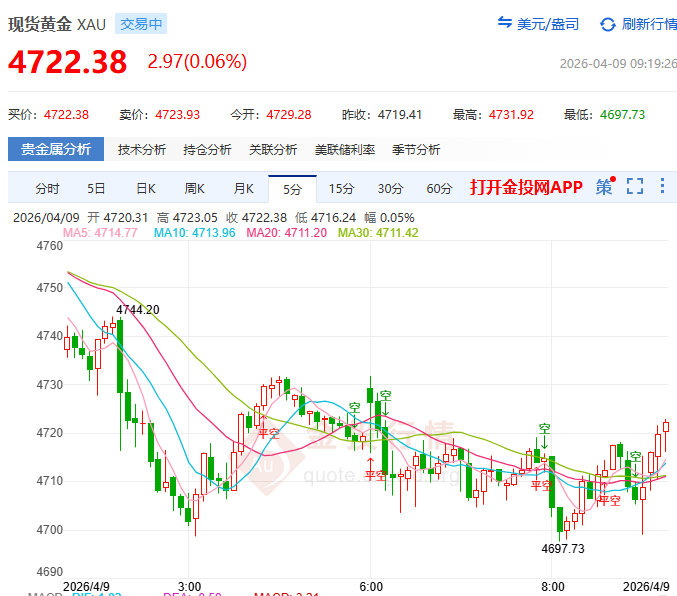Image resolution: width=677 pixels, height=596 pixels.
Task: Click the 6:00 time axis label
Action: [371, 586]
